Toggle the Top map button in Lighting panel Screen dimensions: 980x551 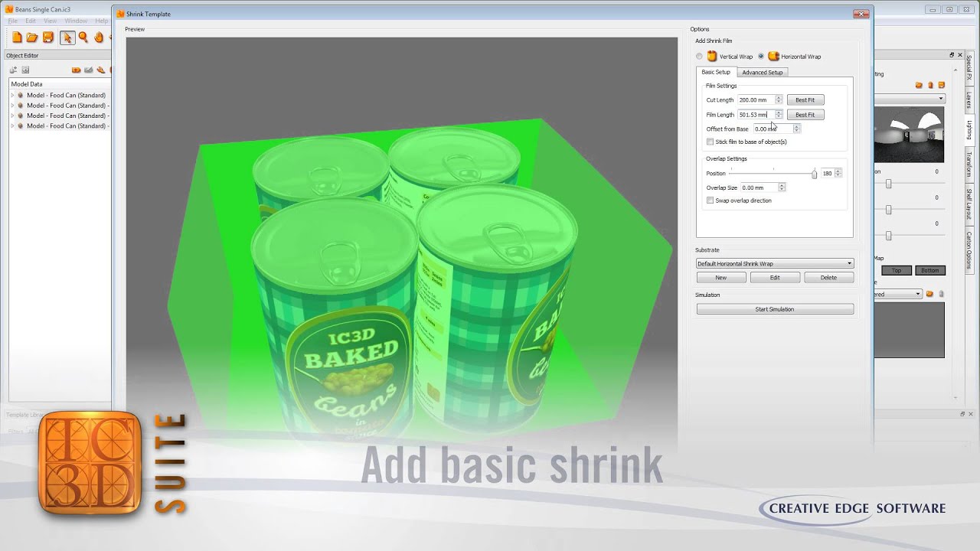click(897, 270)
